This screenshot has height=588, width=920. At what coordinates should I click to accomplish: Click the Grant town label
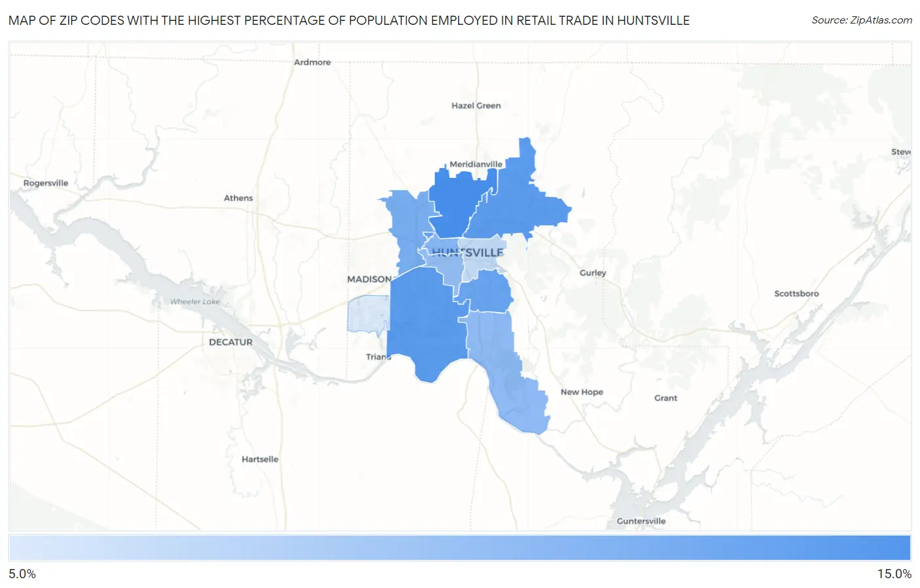tap(665, 398)
